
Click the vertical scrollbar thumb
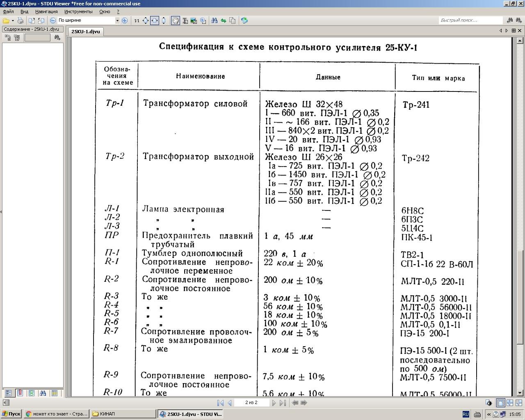click(520, 297)
